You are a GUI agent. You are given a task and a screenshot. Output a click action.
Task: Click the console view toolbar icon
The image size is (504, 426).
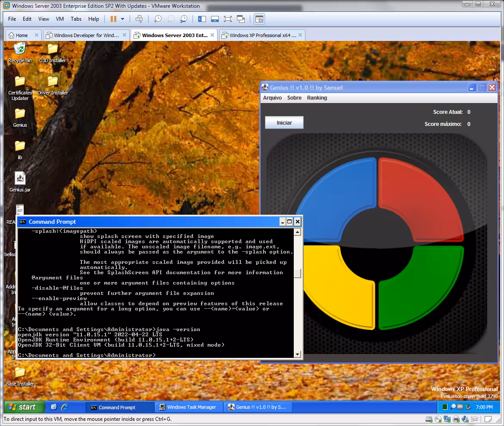tap(215, 19)
